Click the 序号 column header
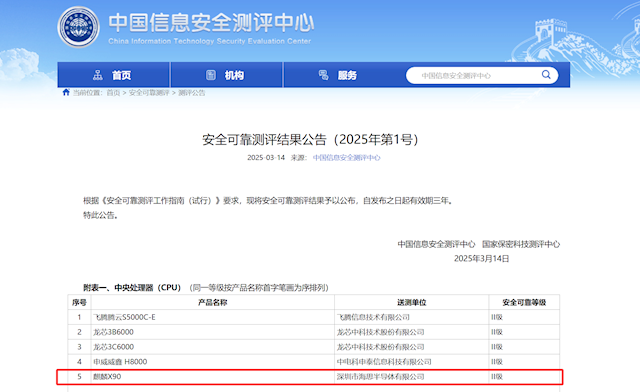This screenshot has width=640, height=392. [79, 302]
